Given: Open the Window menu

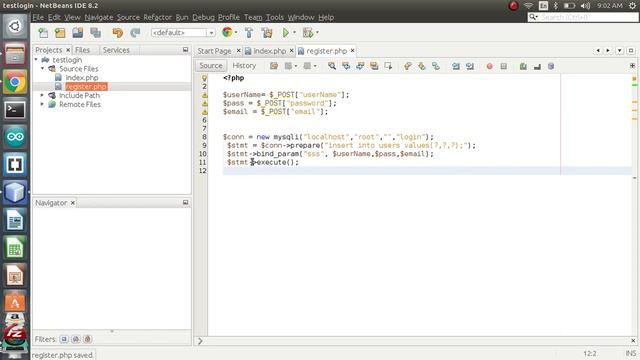Looking at the screenshot, I should click(x=301, y=17).
